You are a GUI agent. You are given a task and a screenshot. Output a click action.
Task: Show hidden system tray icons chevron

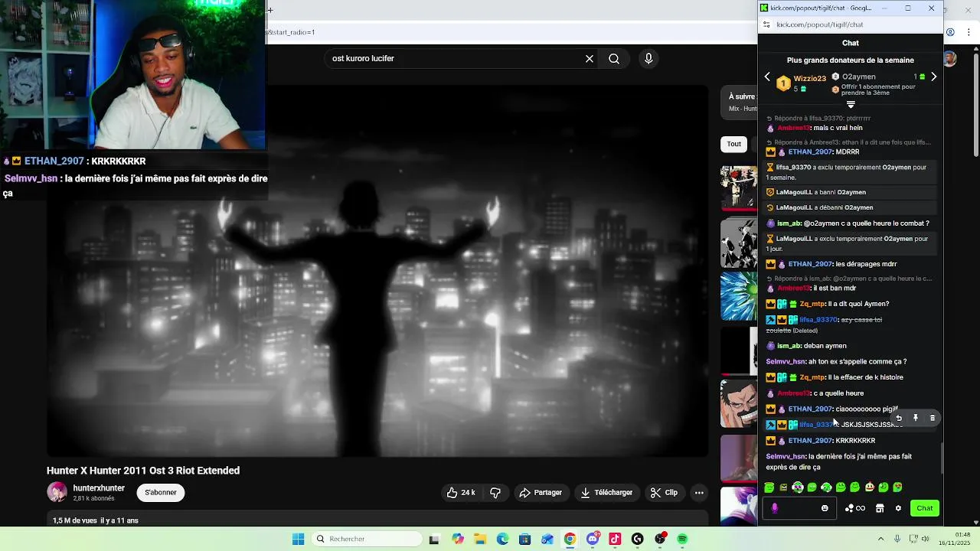pos(880,539)
